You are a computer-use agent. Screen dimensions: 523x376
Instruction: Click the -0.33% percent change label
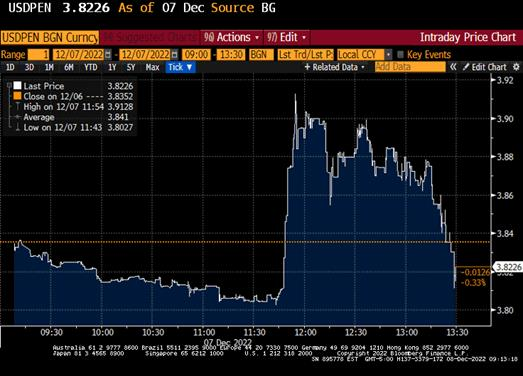pyautogui.click(x=473, y=283)
